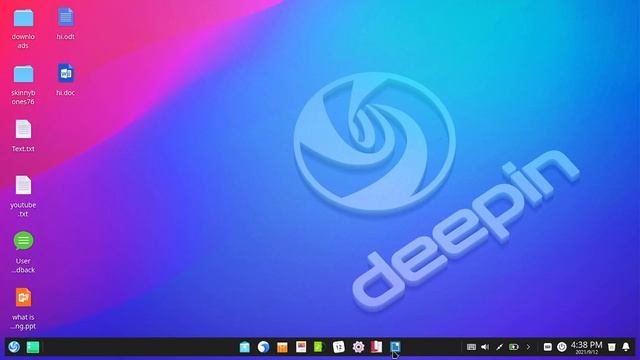
Task: Open the hi.doc Word document
Action: click(66, 74)
